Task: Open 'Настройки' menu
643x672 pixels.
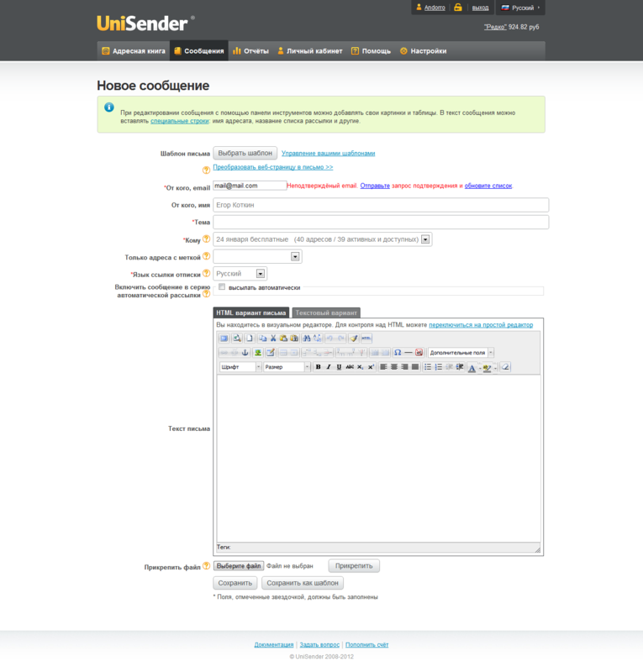Action: pyautogui.click(x=424, y=51)
